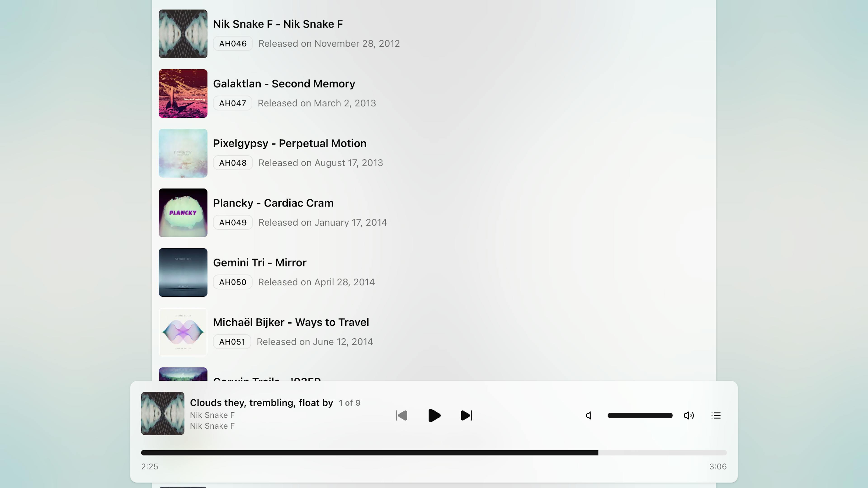Open Galaktlan - Second Memory release
The width and height of the screenshot is (868, 488).
pos(284,84)
